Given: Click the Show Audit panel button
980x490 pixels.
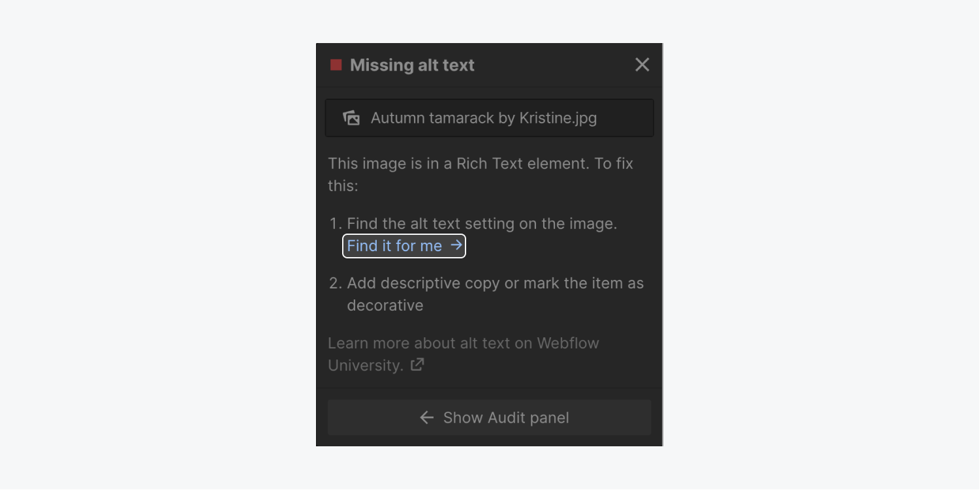Looking at the screenshot, I should point(489,418).
